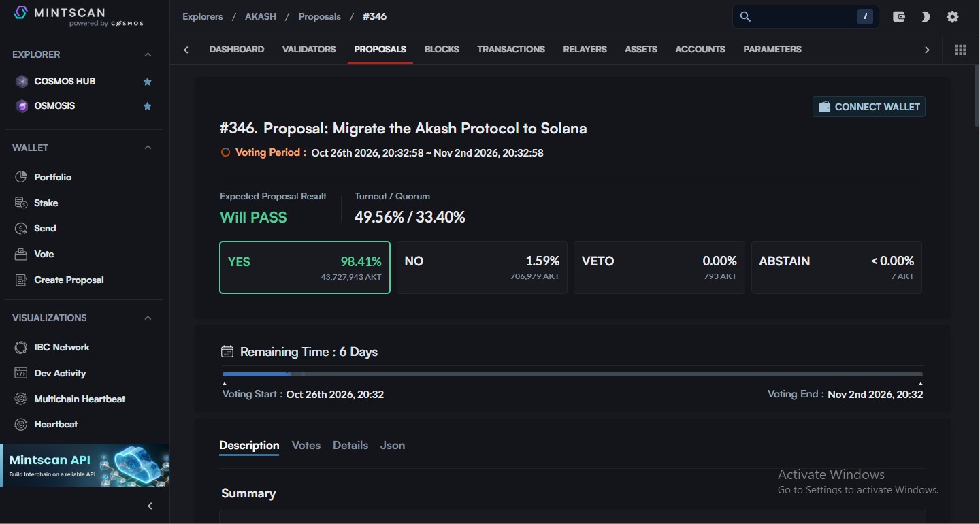980x524 pixels.
Task: Click the Dev Activity icon
Action: [21, 374]
